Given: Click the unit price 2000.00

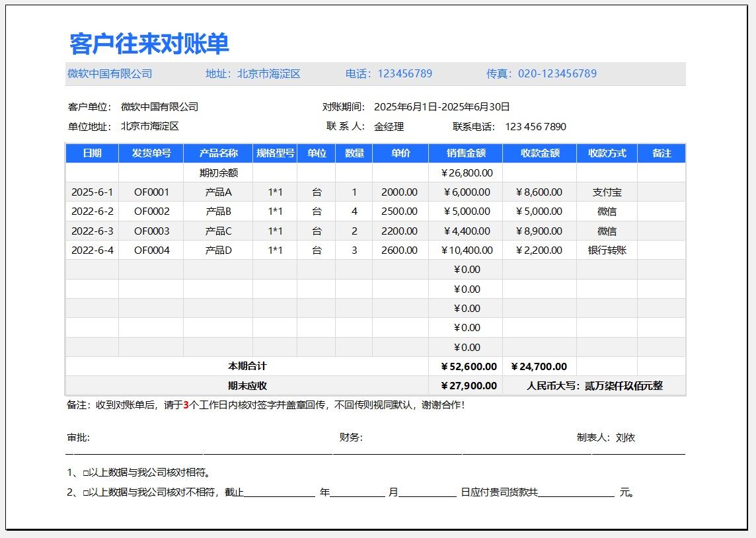Looking at the screenshot, I should [x=400, y=192].
